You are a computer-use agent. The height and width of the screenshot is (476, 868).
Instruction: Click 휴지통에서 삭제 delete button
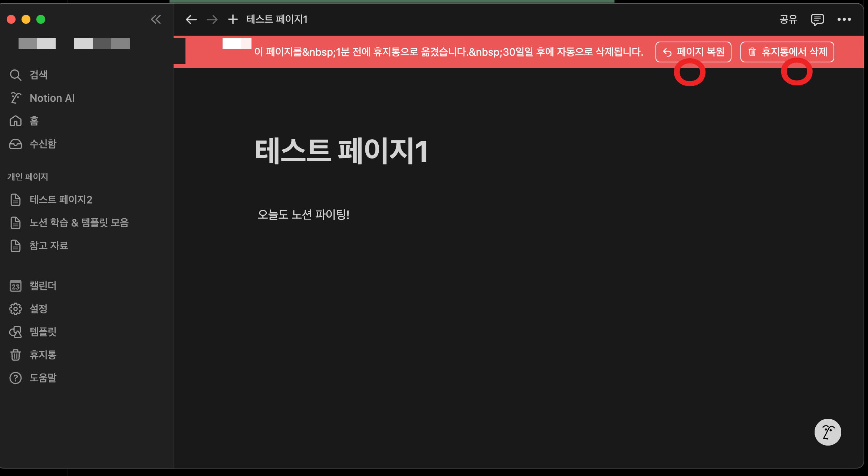787,52
